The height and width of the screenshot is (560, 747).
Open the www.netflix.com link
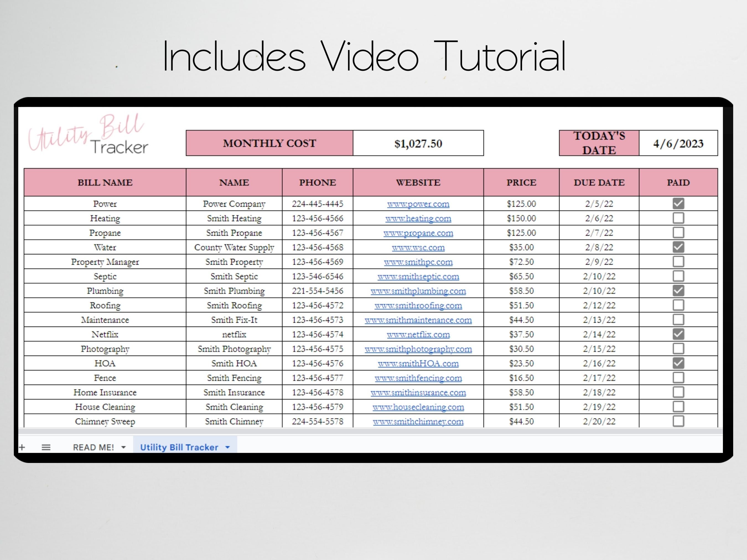(x=418, y=334)
